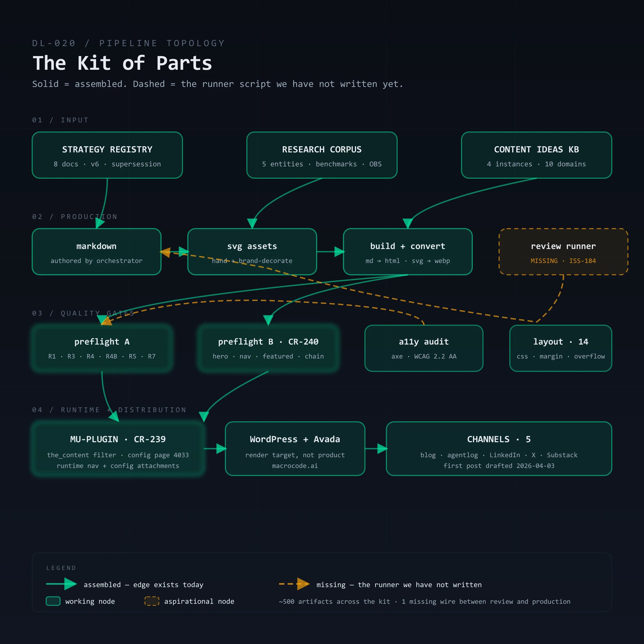This screenshot has width=644, height=644.
Task: Select the STRATEGY REGISTRY node
Action: [107, 155]
